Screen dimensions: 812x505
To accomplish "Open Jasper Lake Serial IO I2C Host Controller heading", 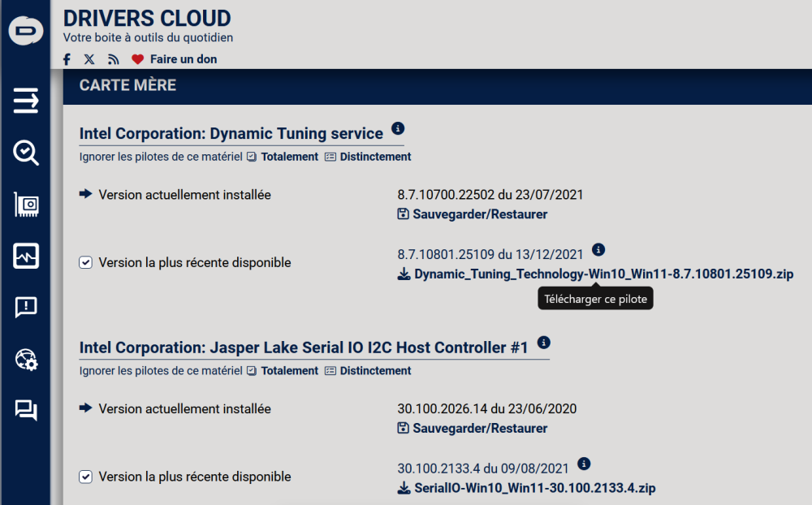I will tap(304, 347).
